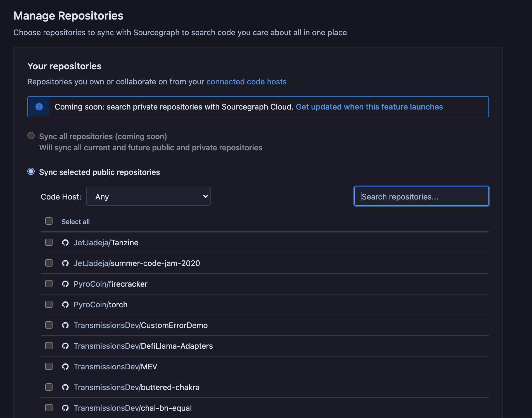Check the TransmissionsDev/MEV checkbox

click(x=49, y=366)
